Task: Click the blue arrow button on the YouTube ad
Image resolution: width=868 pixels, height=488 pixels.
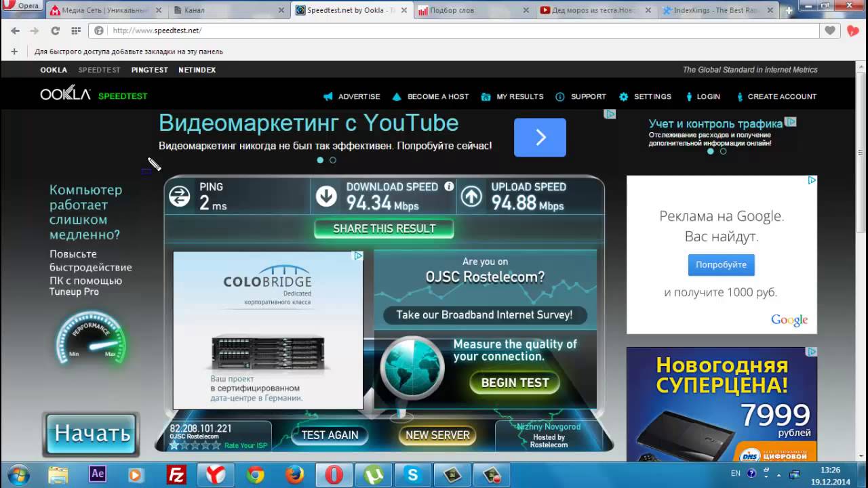Action: [x=540, y=138]
